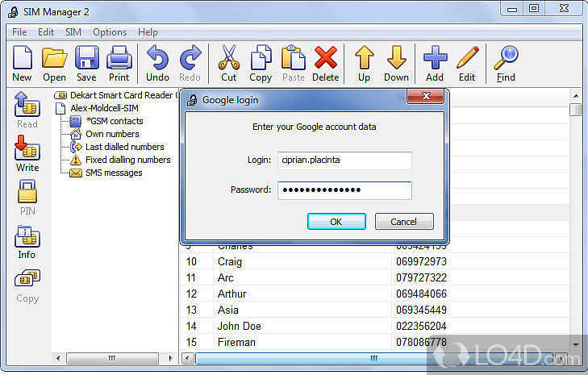The width and height of the screenshot is (588, 375).
Task: Select Last dialled numbers node
Action: [124, 147]
